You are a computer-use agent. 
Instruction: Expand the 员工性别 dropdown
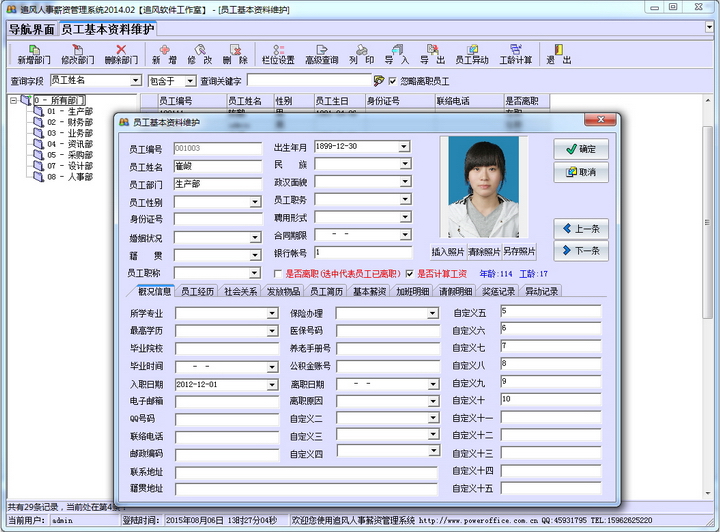coord(255,202)
